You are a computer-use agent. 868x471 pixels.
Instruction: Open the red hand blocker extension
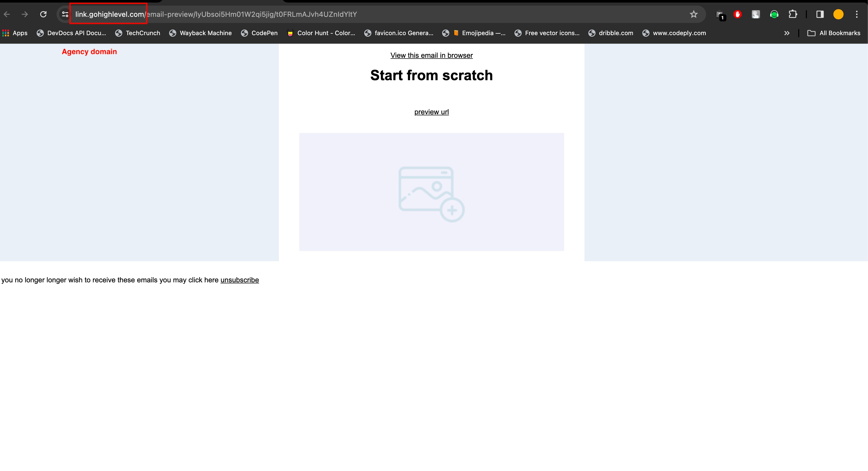[x=738, y=14]
